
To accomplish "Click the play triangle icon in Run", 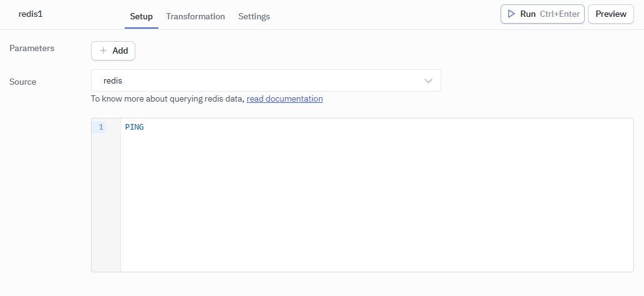I will [x=511, y=14].
